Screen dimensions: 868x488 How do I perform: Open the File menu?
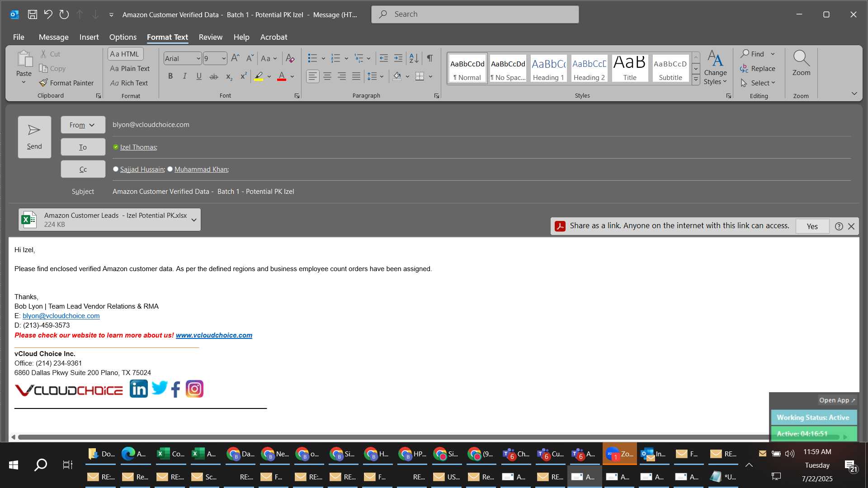pos(19,37)
